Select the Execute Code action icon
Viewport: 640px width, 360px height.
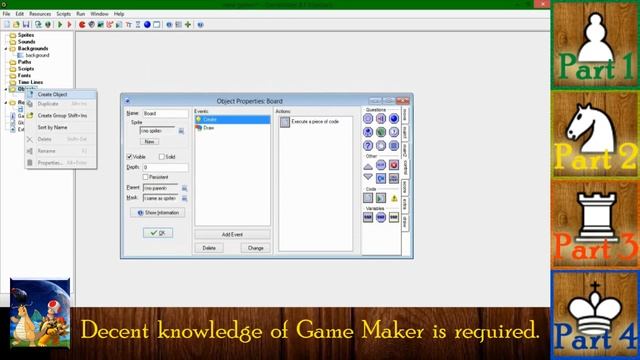(x=368, y=198)
